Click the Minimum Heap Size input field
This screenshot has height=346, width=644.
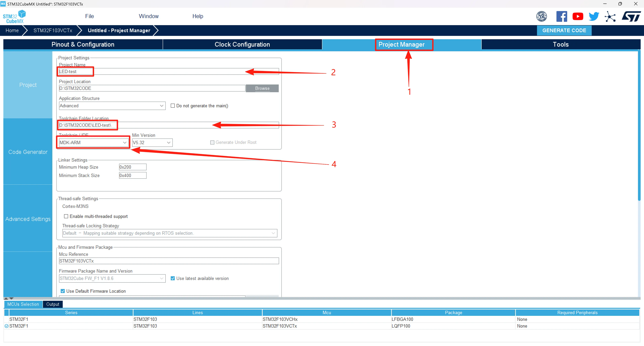(x=132, y=167)
